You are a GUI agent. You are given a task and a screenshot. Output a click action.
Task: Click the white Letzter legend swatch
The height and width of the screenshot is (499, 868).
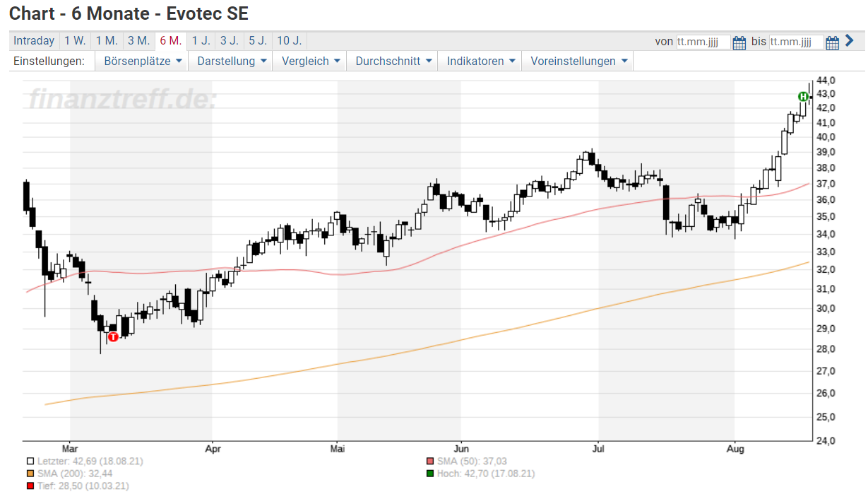(30, 462)
